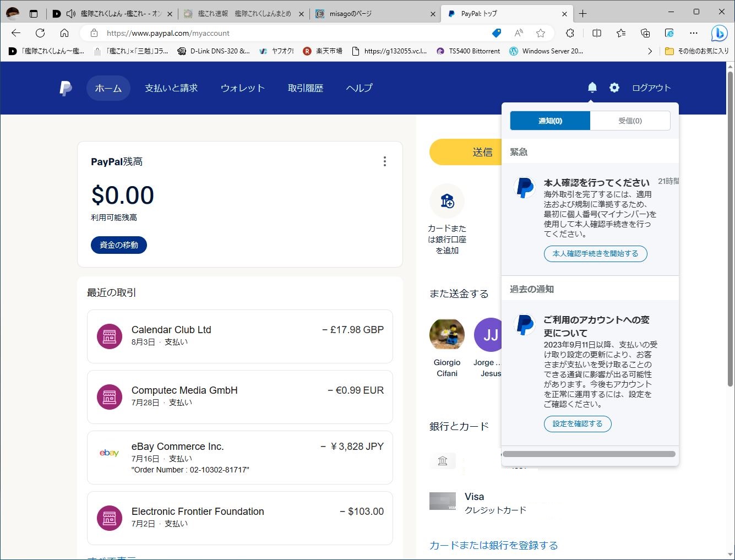Screen dimensions: 735x560
Task: Open TS5400 Bittorrent bookmark
Action: pos(468,51)
